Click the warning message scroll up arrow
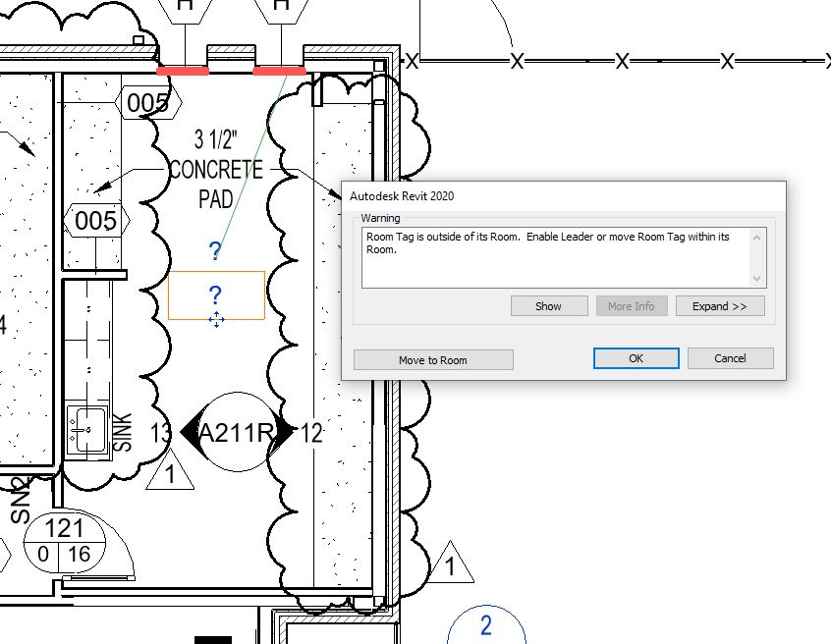 pos(756,238)
